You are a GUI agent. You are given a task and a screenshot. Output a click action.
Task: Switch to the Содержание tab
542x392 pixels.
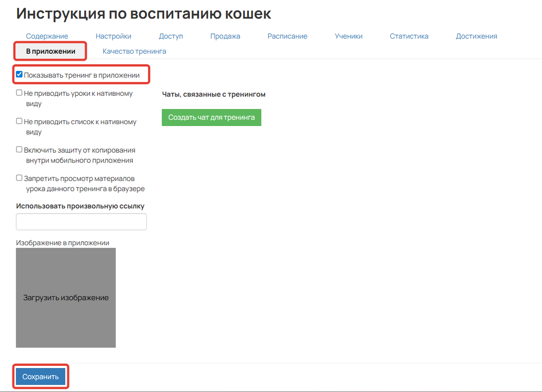pos(47,36)
